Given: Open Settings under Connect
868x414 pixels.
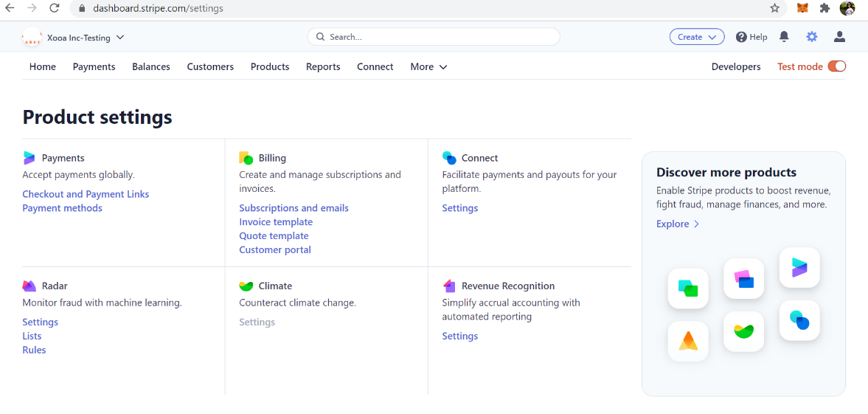Looking at the screenshot, I should pos(460,208).
